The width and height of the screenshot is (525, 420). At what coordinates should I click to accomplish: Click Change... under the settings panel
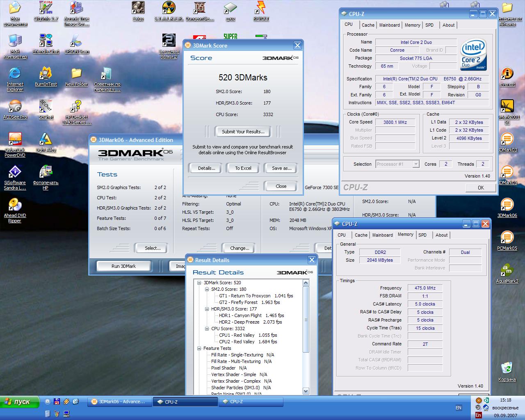240,248
